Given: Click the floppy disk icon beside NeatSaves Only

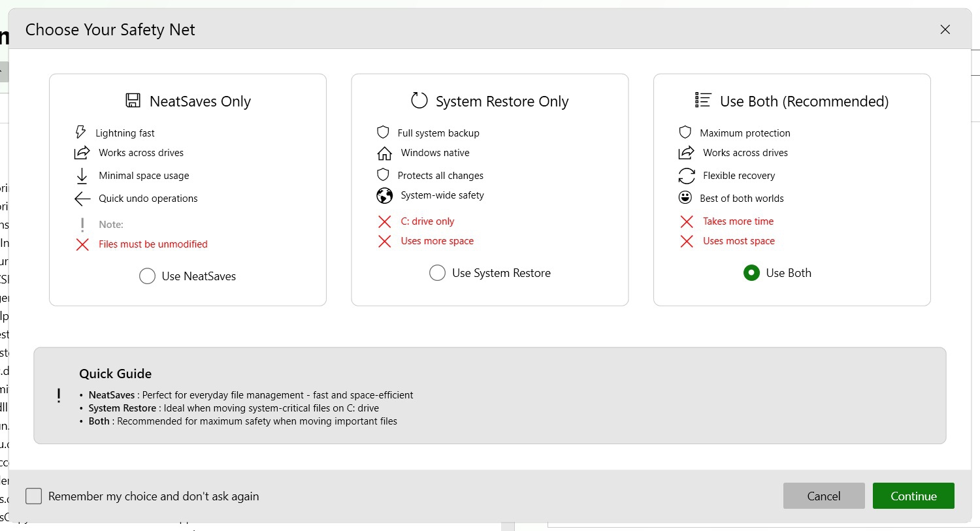Looking at the screenshot, I should pos(133,101).
